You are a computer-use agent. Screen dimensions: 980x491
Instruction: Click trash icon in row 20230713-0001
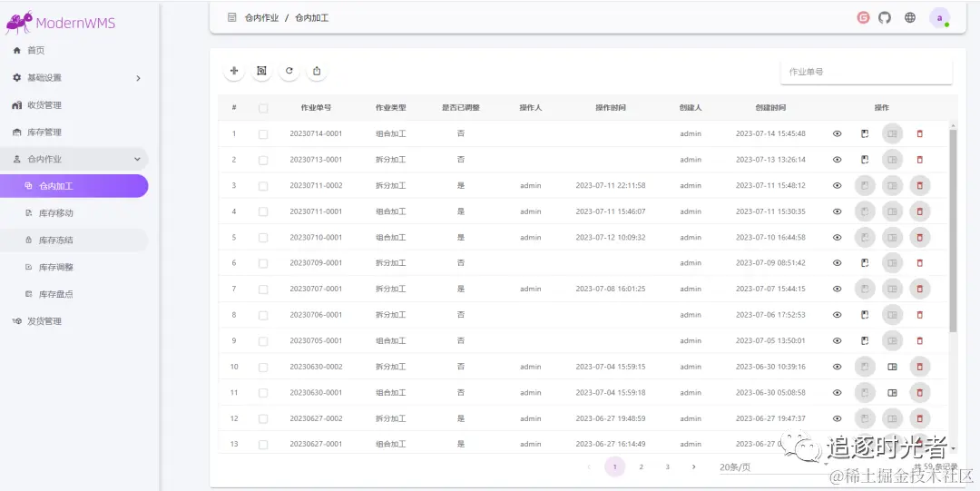click(x=919, y=160)
